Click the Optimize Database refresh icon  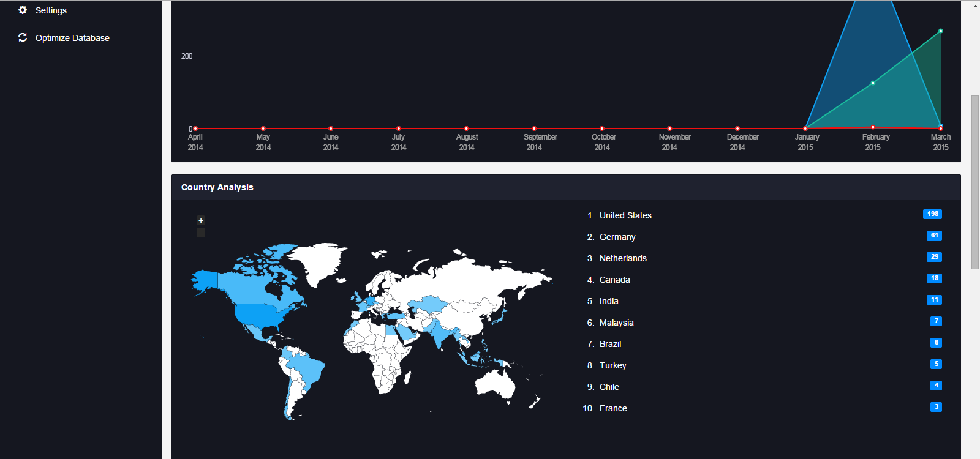click(23, 37)
